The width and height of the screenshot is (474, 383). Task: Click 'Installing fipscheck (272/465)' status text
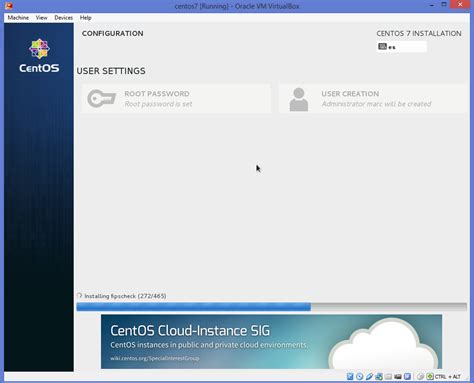pyautogui.click(x=125, y=296)
